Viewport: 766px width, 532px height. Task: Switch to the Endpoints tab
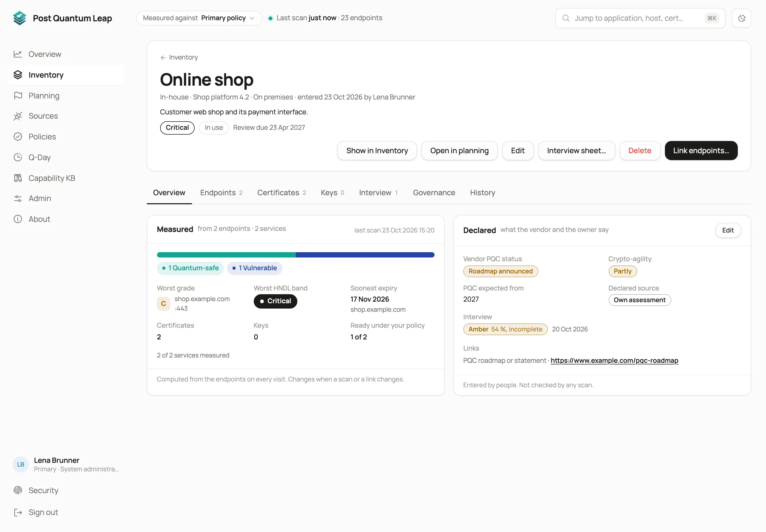coord(221,193)
